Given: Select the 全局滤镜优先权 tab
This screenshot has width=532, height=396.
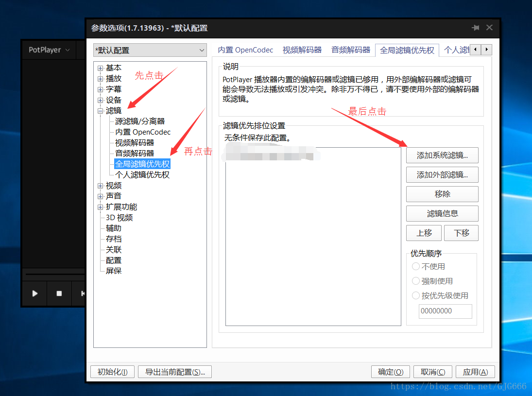Looking at the screenshot, I should point(407,50).
